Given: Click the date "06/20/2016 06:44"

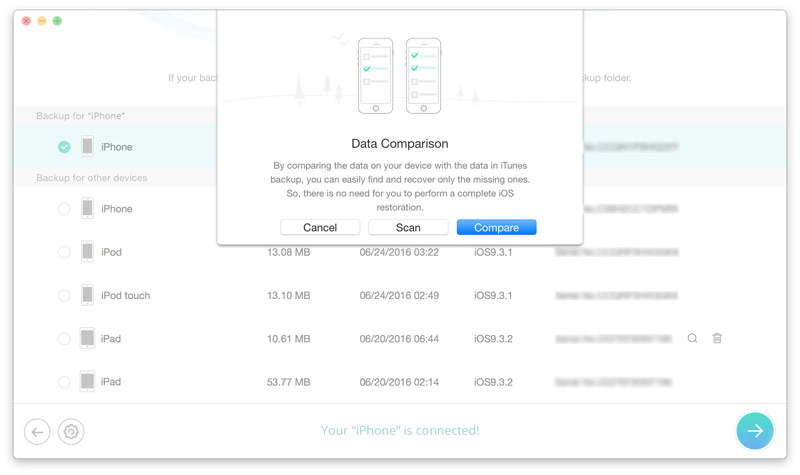Looking at the screenshot, I should tap(399, 339).
